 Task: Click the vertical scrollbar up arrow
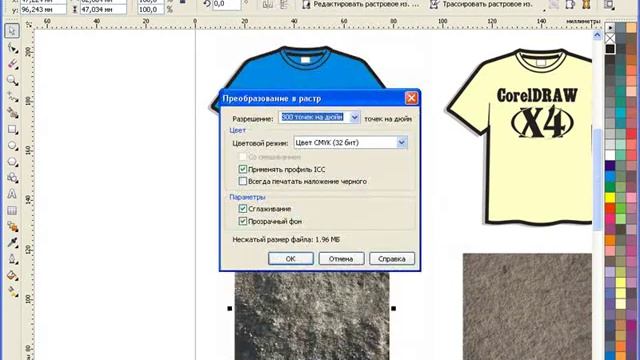597,36
